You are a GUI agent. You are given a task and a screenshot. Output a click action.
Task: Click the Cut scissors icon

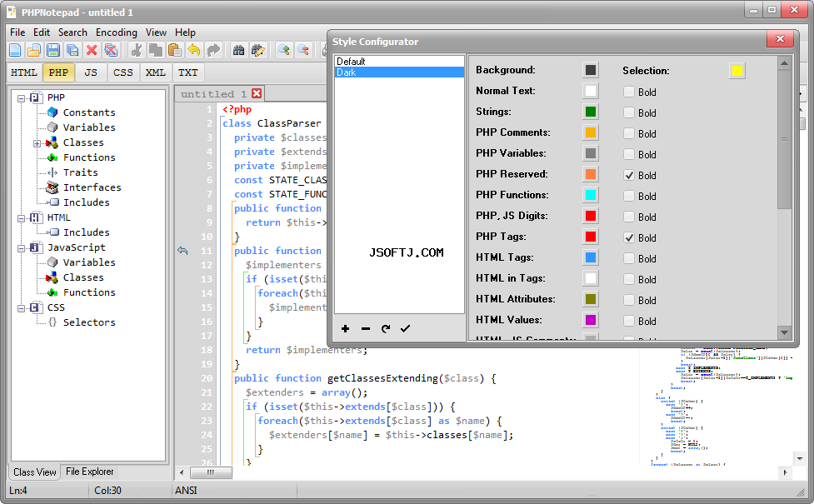[x=136, y=50]
